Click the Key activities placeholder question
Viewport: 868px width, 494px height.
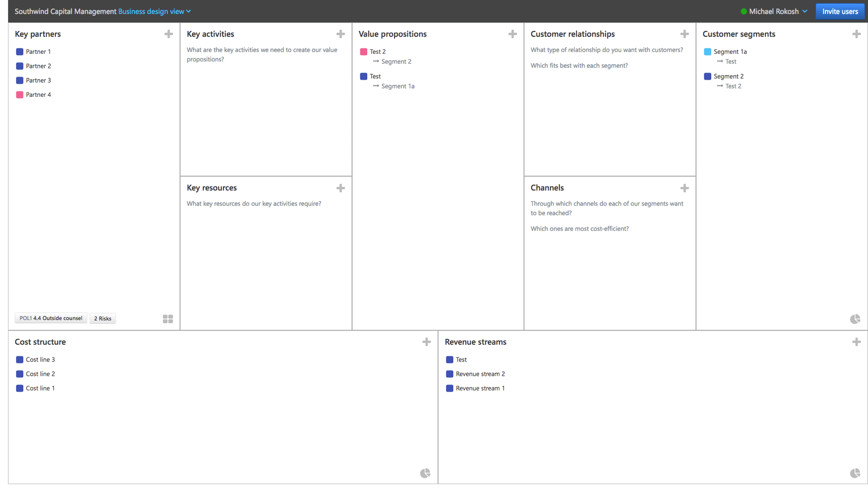pos(262,55)
